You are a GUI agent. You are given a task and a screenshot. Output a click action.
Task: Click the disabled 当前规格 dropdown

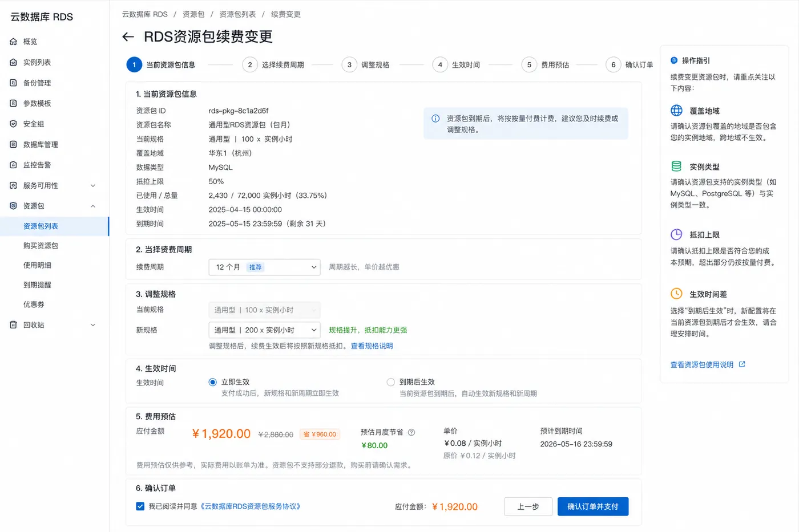coord(264,310)
